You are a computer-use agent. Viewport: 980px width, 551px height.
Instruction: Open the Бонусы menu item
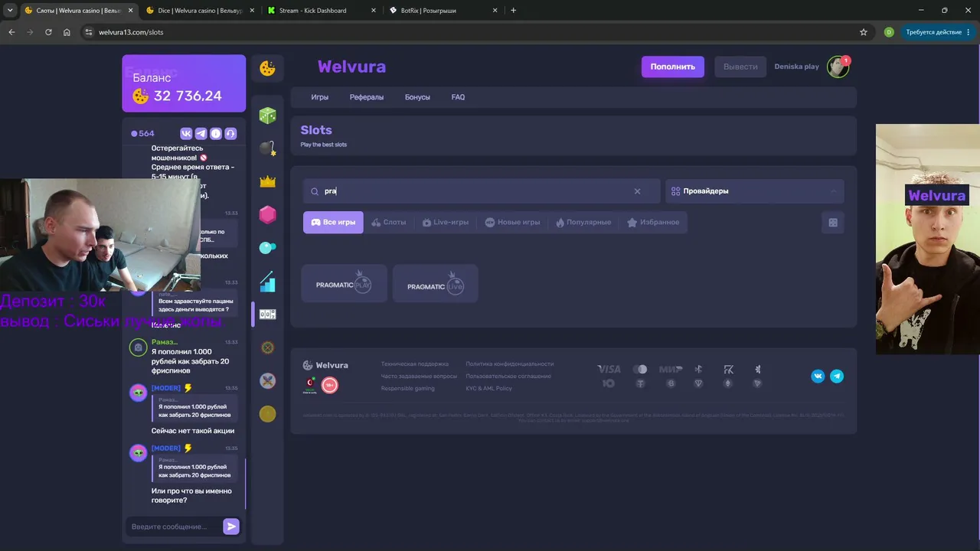coord(417,97)
